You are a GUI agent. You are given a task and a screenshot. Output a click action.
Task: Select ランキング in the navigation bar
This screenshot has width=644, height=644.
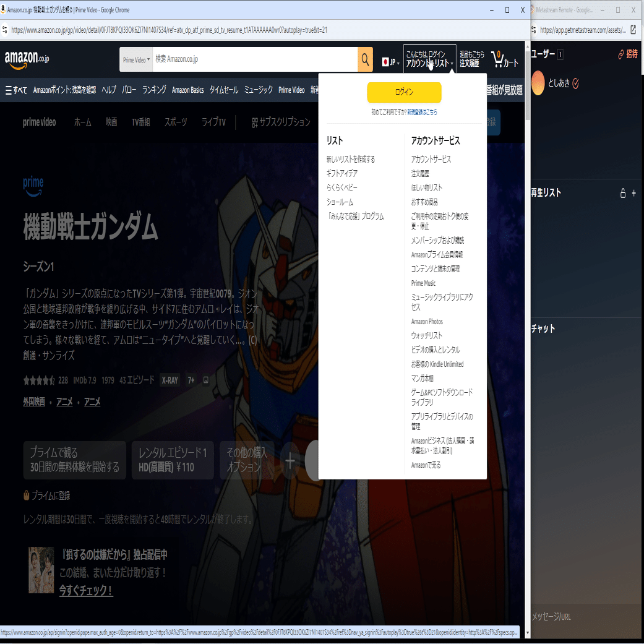click(x=154, y=90)
